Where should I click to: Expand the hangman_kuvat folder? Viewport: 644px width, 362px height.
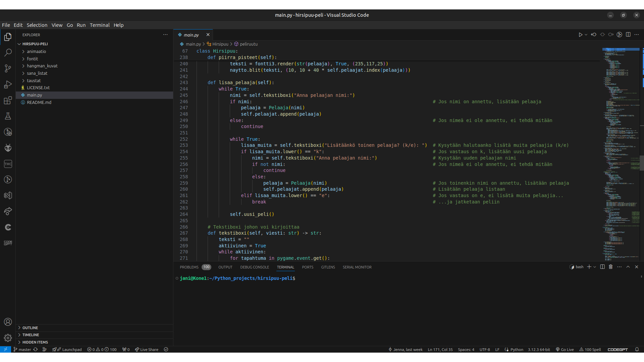click(42, 66)
